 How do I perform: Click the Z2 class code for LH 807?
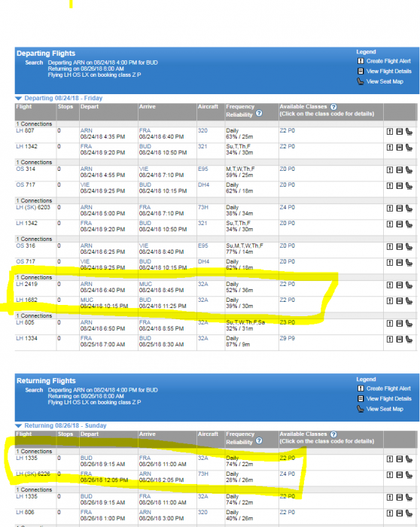click(282, 130)
